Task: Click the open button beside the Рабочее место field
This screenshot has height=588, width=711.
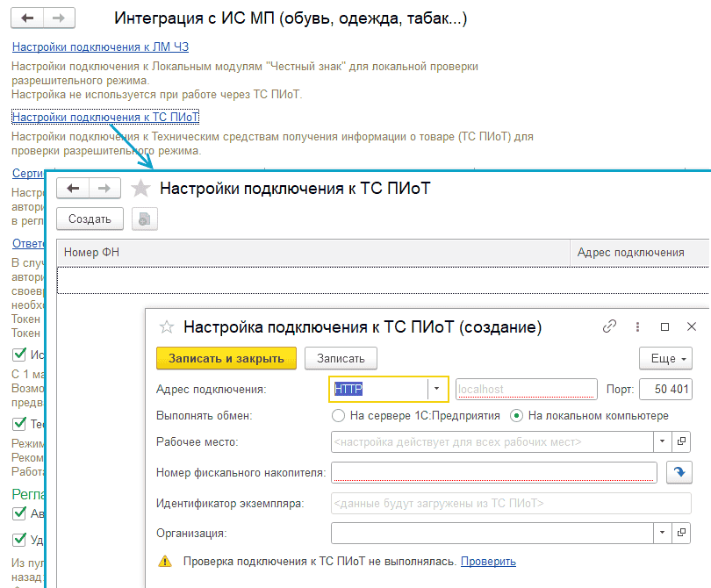Action: tap(682, 441)
